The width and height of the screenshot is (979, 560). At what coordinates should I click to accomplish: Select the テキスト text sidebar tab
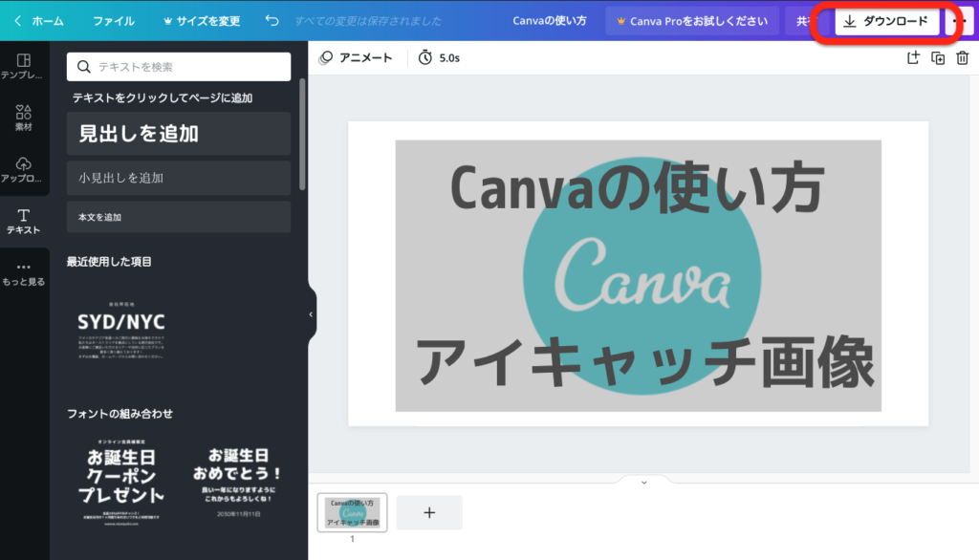click(x=24, y=222)
